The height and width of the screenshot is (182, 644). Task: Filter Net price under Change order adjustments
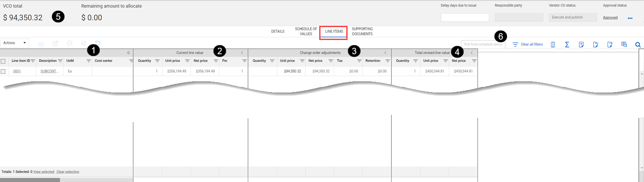[x=330, y=61]
